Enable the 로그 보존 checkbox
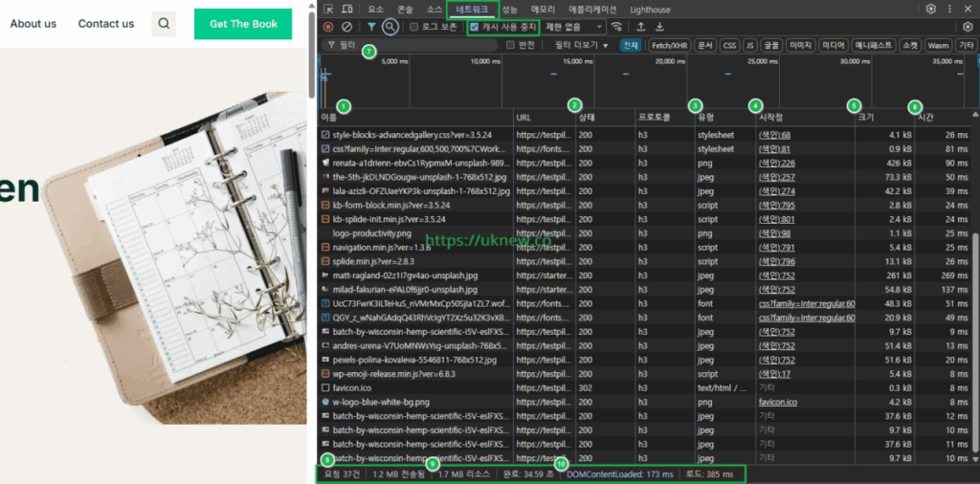The height and width of the screenshot is (484, 980). point(414,27)
